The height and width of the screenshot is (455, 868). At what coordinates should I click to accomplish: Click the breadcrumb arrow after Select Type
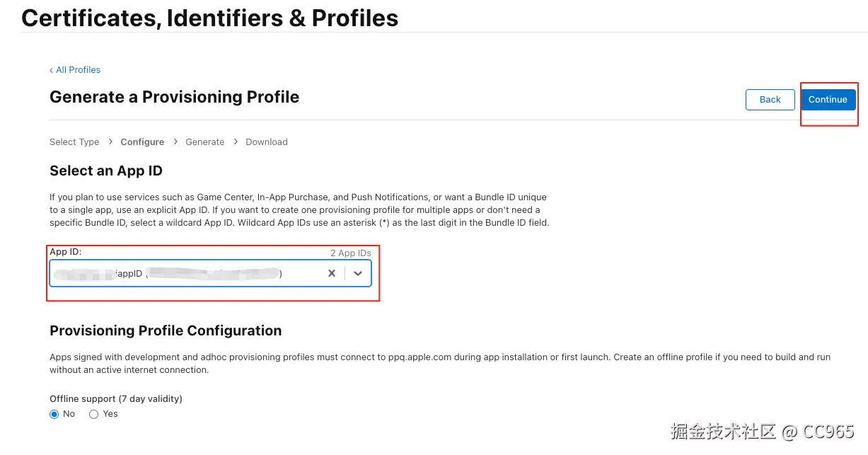click(110, 142)
